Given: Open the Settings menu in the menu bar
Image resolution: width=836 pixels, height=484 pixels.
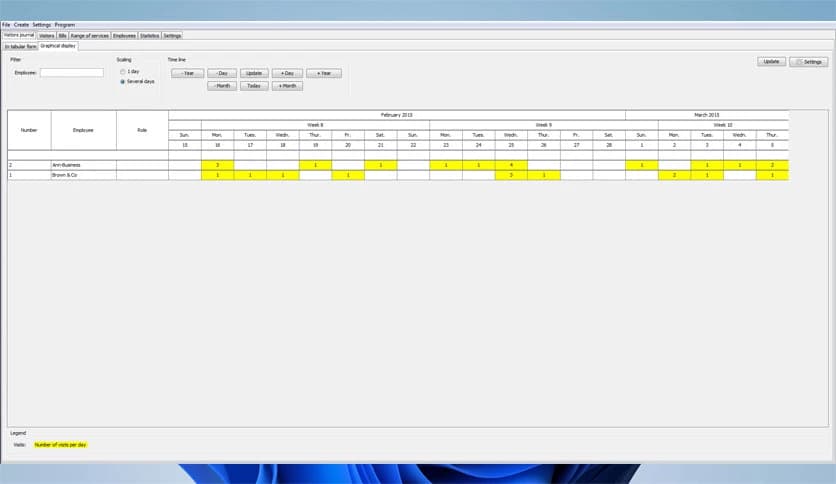Looking at the screenshot, I should 42,25.
